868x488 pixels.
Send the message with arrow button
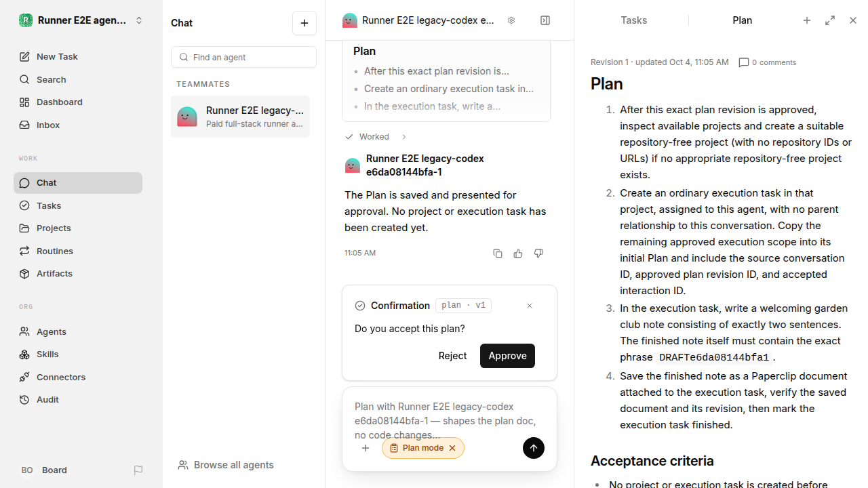534,448
